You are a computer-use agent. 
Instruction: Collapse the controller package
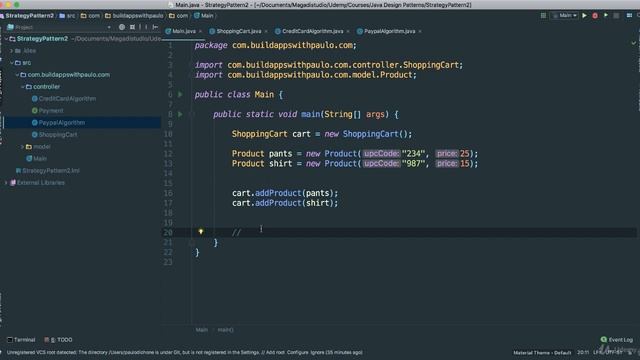[x=22, y=87]
